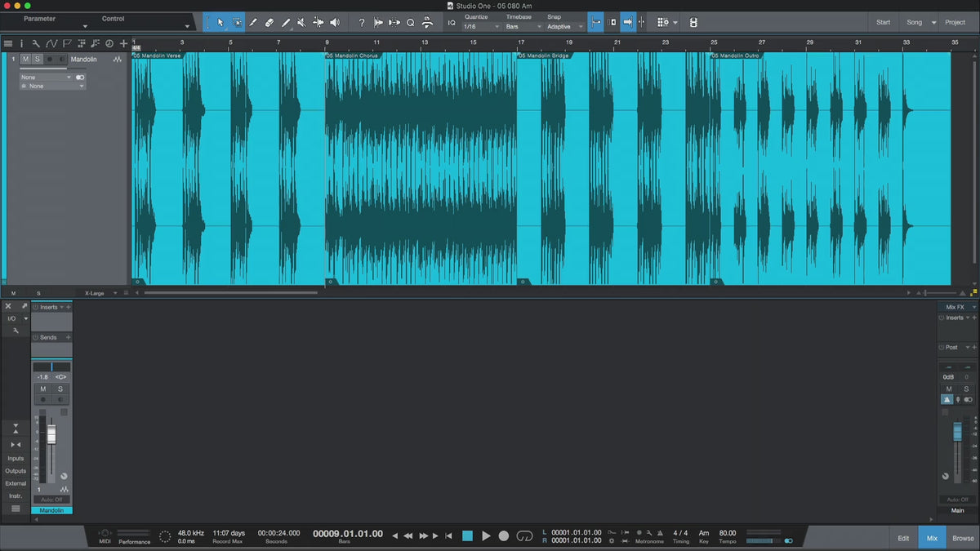Open the Quantize 1/16 dropdown

tap(481, 27)
